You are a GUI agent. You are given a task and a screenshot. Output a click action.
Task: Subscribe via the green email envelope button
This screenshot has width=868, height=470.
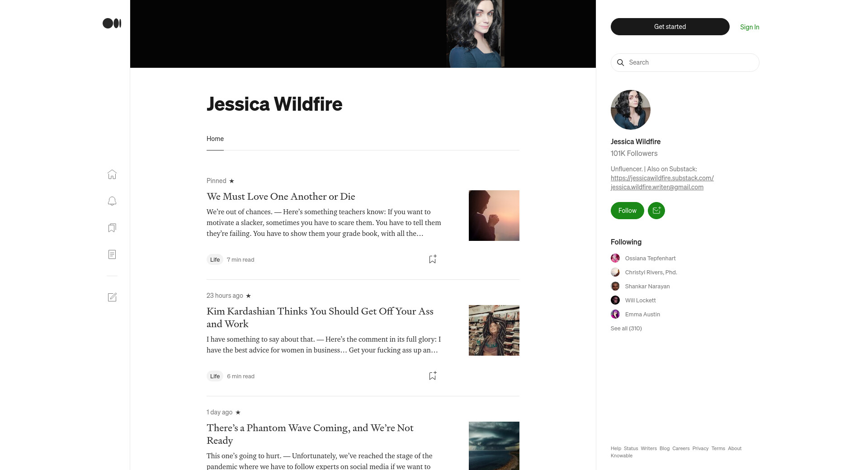656,211
